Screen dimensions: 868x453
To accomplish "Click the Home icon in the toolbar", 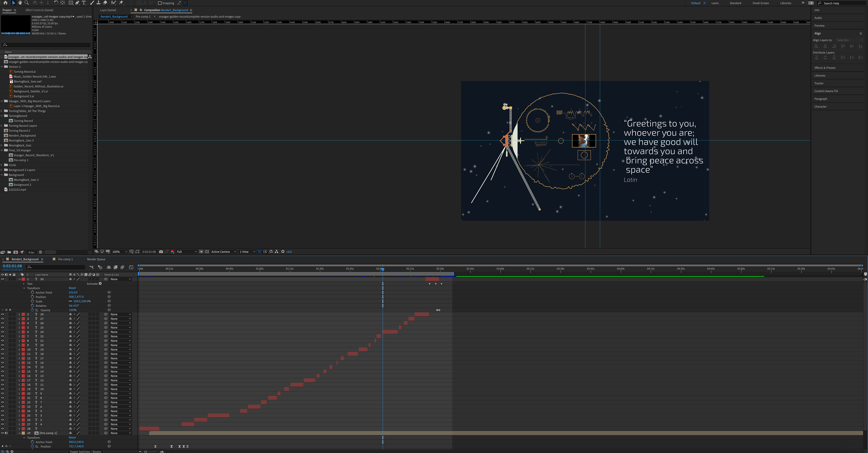I will (5, 3).
